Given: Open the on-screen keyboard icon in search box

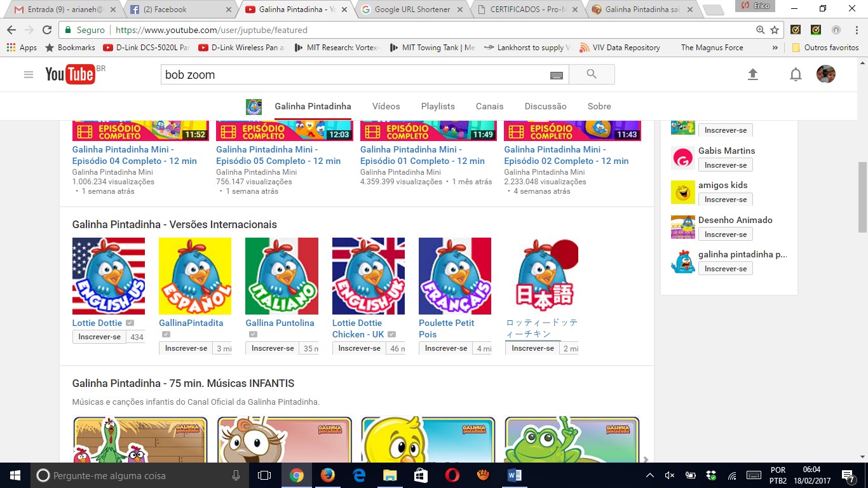Looking at the screenshot, I should click(557, 75).
